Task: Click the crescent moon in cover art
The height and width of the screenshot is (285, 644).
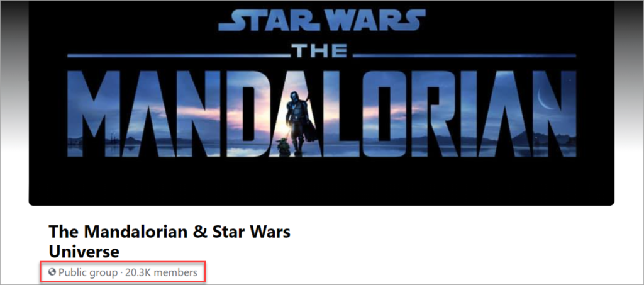Action: (545, 100)
